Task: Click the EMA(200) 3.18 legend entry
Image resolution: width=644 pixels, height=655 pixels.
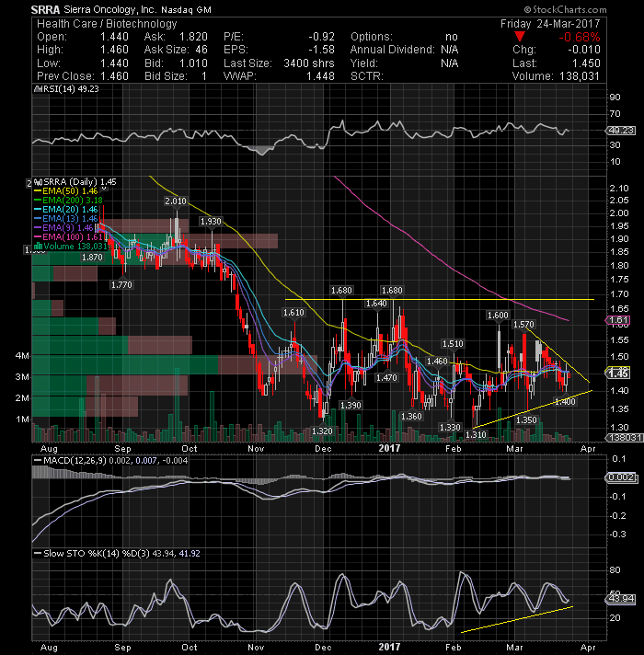Action: (x=69, y=201)
